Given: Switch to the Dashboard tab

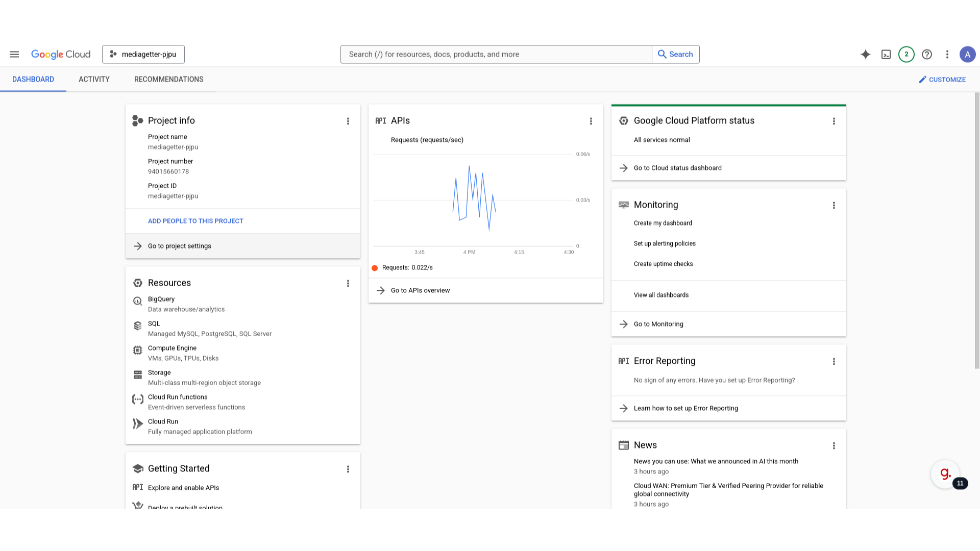Looking at the screenshot, I should (x=33, y=79).
